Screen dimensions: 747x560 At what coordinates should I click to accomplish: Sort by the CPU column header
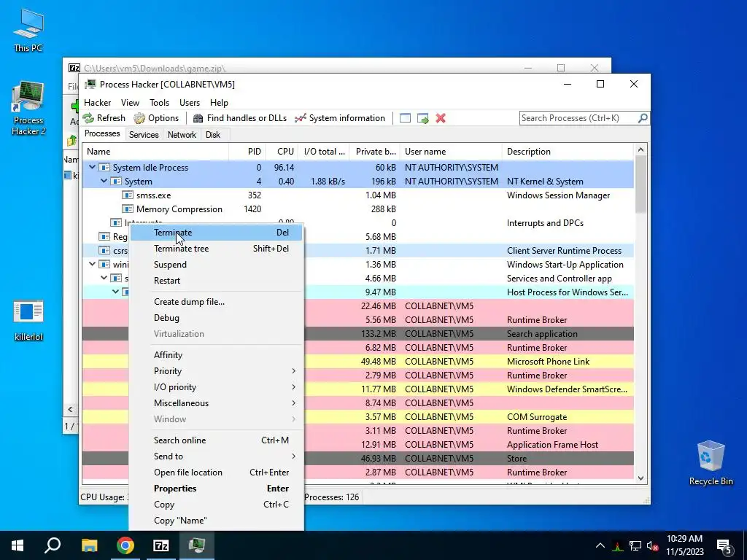pos(282,152)
